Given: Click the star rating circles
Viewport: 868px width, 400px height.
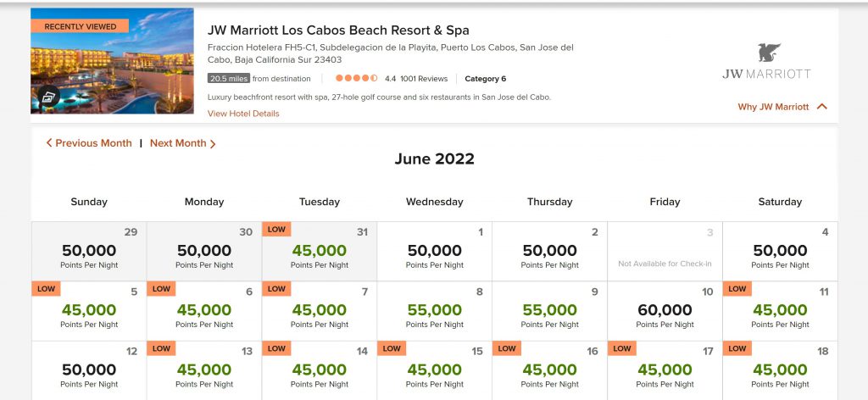Looking at the screenshot, I should pyautogui.click(x=356, y=79).
